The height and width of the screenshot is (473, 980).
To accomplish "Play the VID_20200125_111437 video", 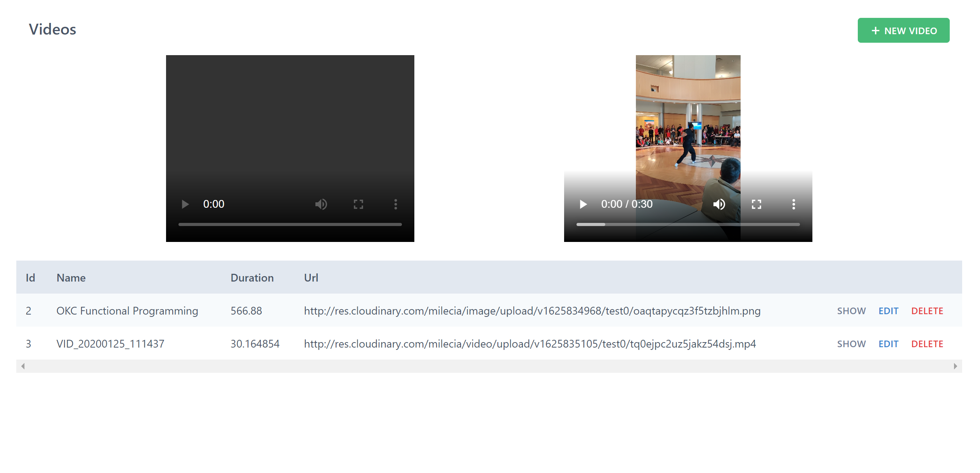I will tap(583, 204).
